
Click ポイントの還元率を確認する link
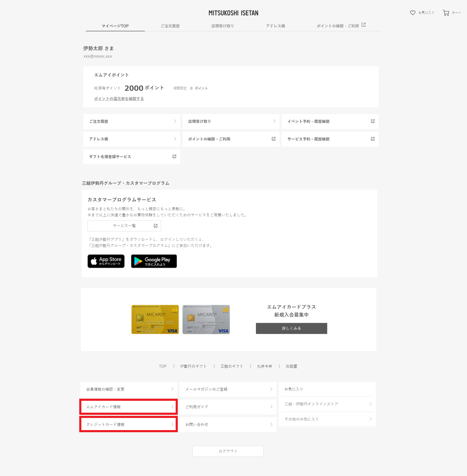[119, 99]
